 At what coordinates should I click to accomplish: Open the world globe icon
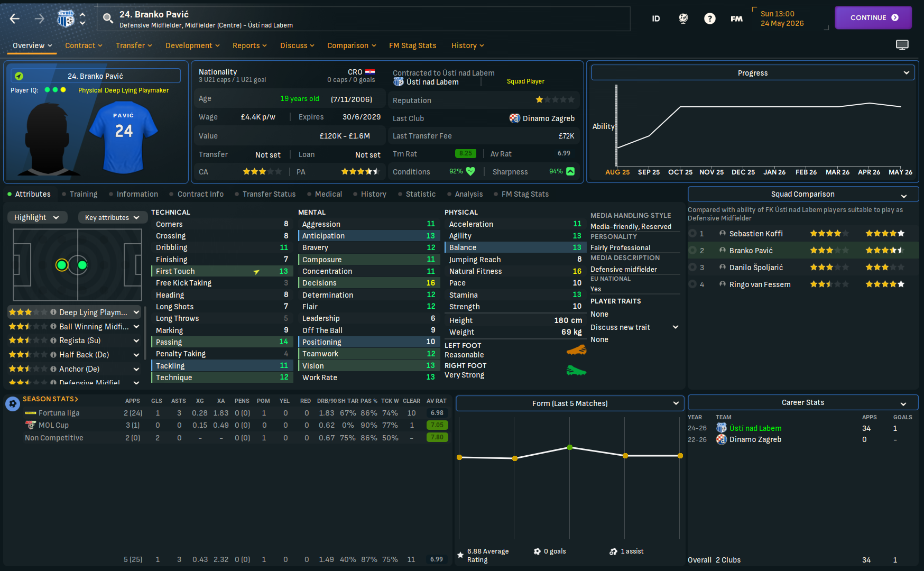coord(683,19)
